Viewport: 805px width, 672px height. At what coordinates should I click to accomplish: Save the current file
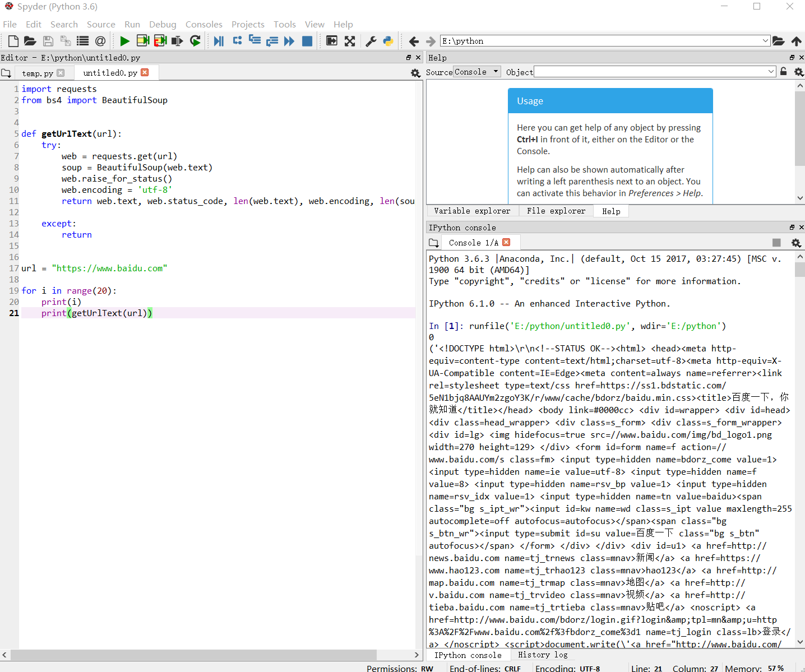click(48, 41)
